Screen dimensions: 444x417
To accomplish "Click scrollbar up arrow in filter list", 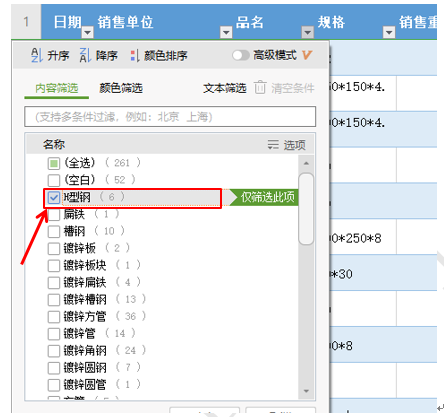I will (x=306, y=163).
